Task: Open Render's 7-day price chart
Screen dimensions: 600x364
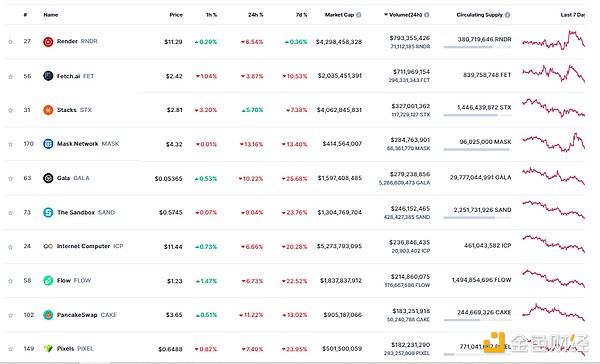Action: point(553,41)
